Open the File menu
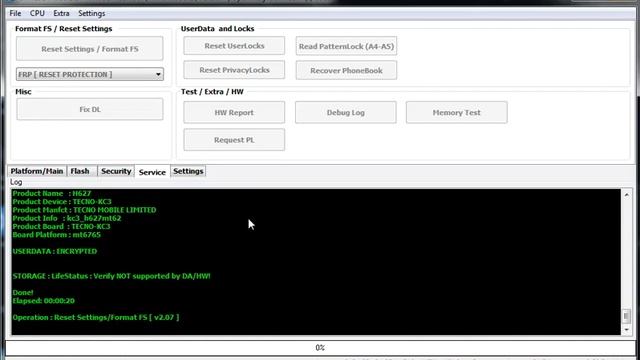The height and width of the screenshot is (360, 640). click(x=15, y=13)
